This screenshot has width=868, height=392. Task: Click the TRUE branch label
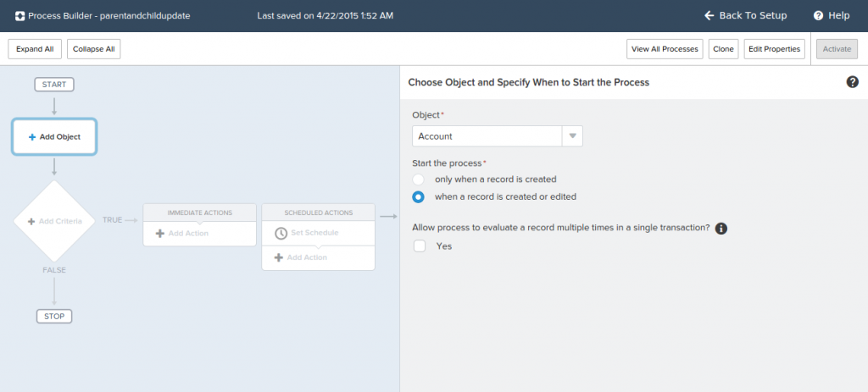113,220
